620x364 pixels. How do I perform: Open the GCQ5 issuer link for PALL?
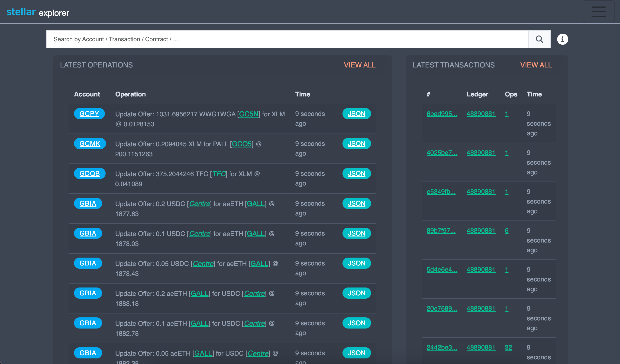242,144
